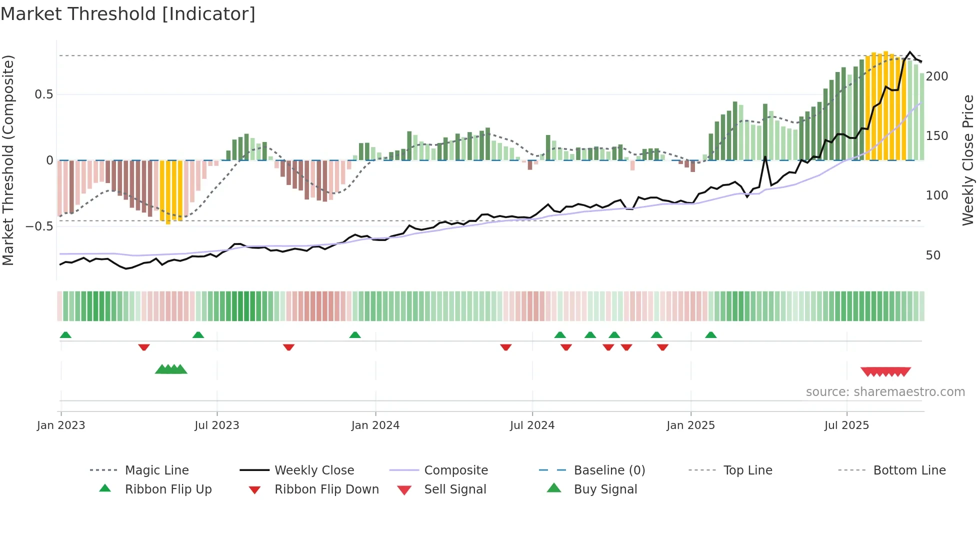Click the ribbon flip-up marker near Jan 2025
This screenshot has height=551, width=980.
pyautogui.click(x=711, y=335)
